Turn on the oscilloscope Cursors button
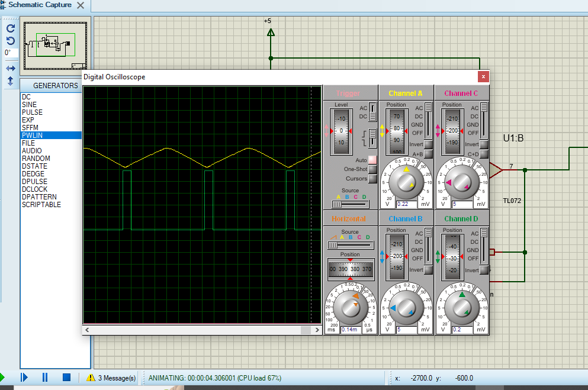Screen dimensions: 588x390 (x=372, y=179)
